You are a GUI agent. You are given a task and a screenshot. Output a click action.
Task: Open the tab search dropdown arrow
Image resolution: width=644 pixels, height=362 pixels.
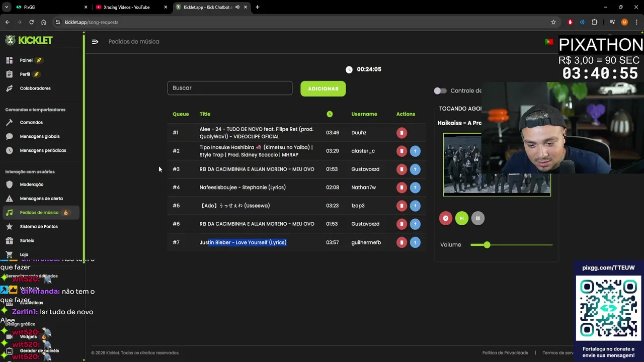[6, 7]
